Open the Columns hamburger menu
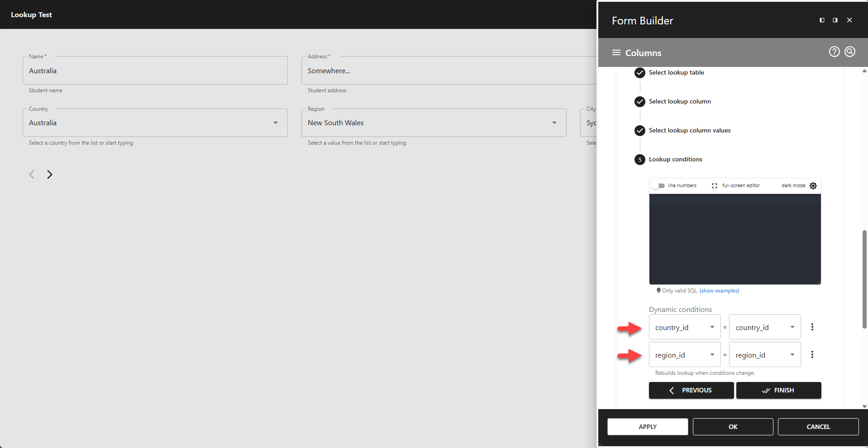The height and width of the screenshot is (448, 868). coord(616,52)
